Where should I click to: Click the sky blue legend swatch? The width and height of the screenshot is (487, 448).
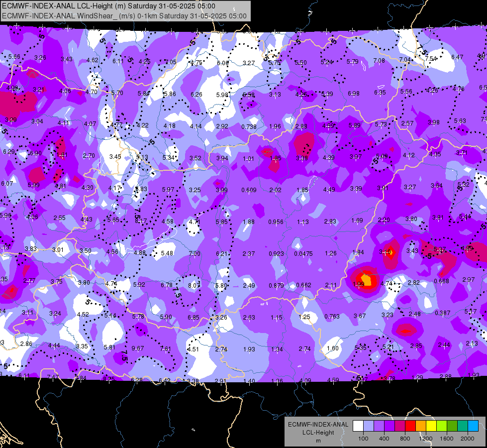(x=473, y=426)
